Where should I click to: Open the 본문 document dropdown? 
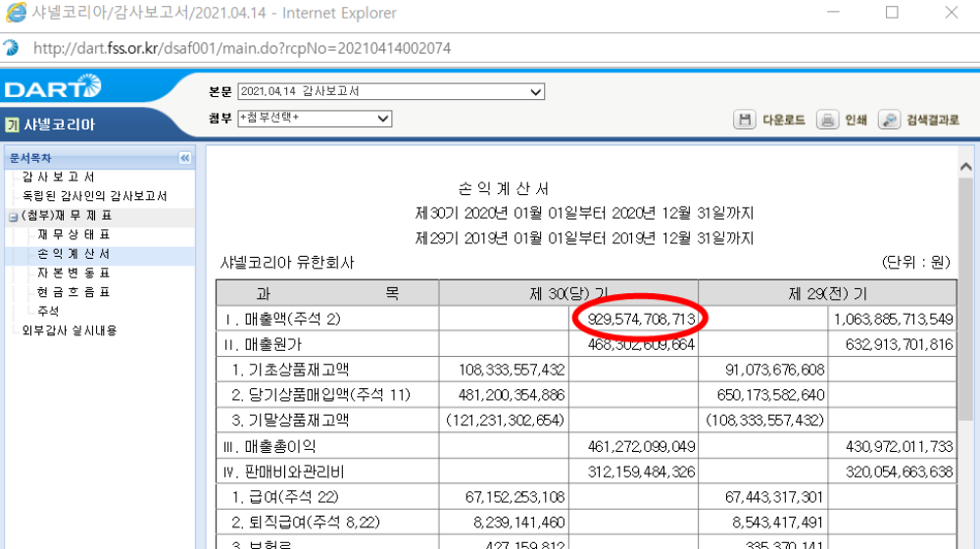pos(391,91)
